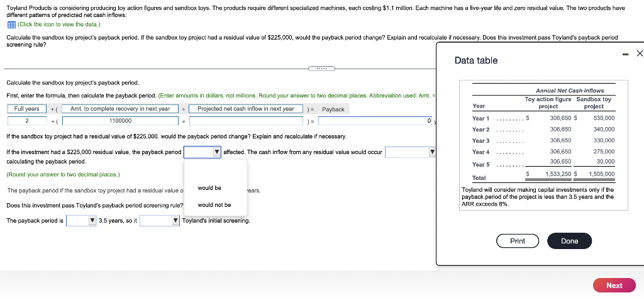This screenshot has width=644, height=300.
Task: Click the 'Toy action figure project' column header
Action: [548, 103]
